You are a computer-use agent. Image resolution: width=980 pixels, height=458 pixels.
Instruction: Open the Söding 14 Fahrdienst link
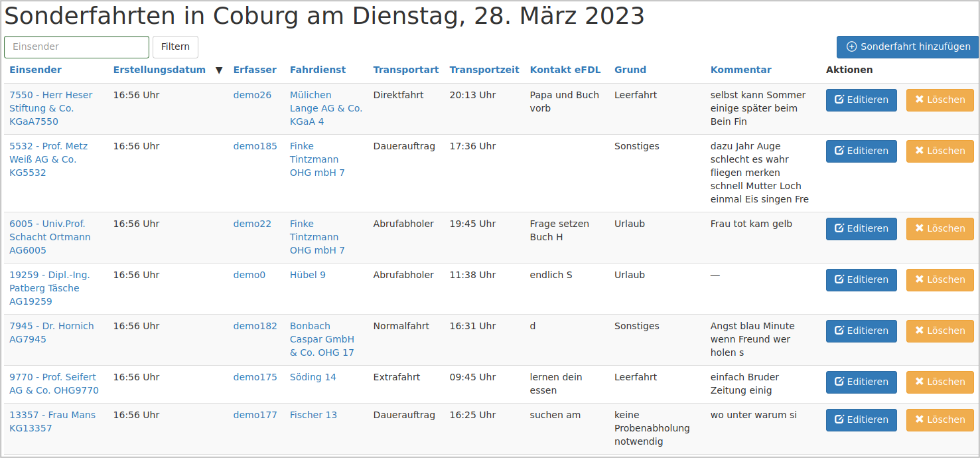point(313,376)
